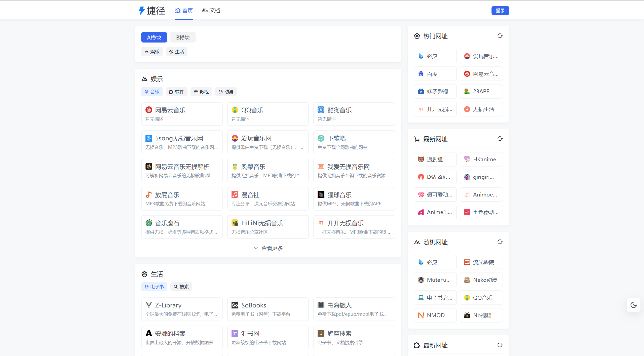Open 电子书之... random link
This screenshot has width=644, height=356.
tap(435, 298)
